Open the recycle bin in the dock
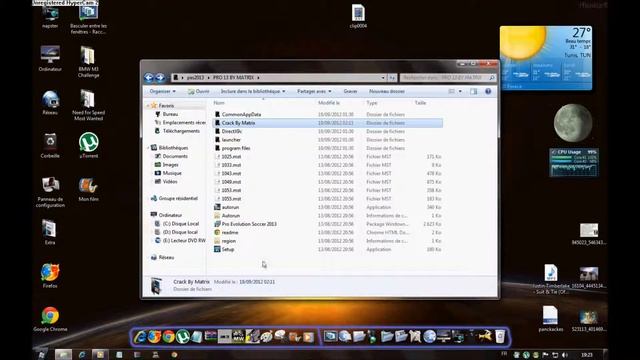The height and width of the screenshot is (360, 640). pyautogui.click(x=500, y=337)
